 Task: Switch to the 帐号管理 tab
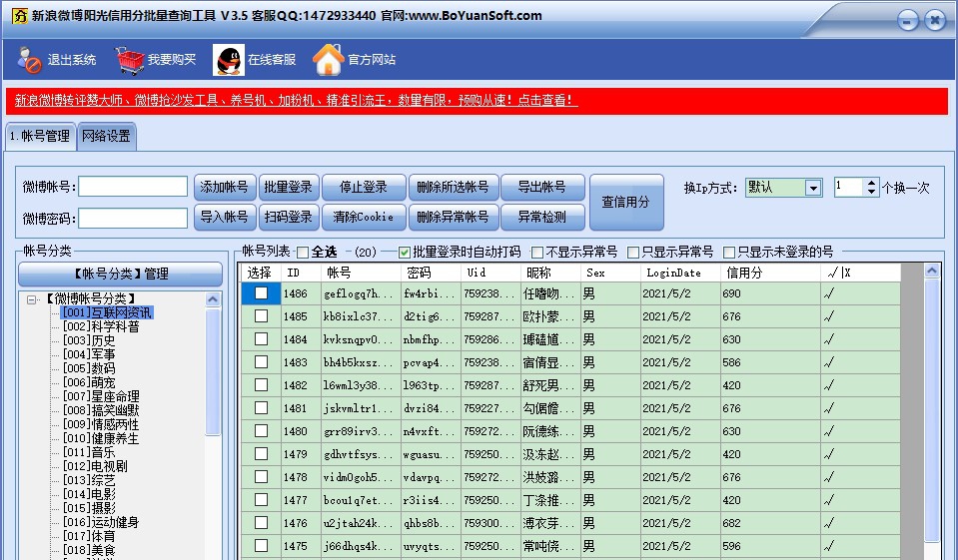(x=40, y=136)
